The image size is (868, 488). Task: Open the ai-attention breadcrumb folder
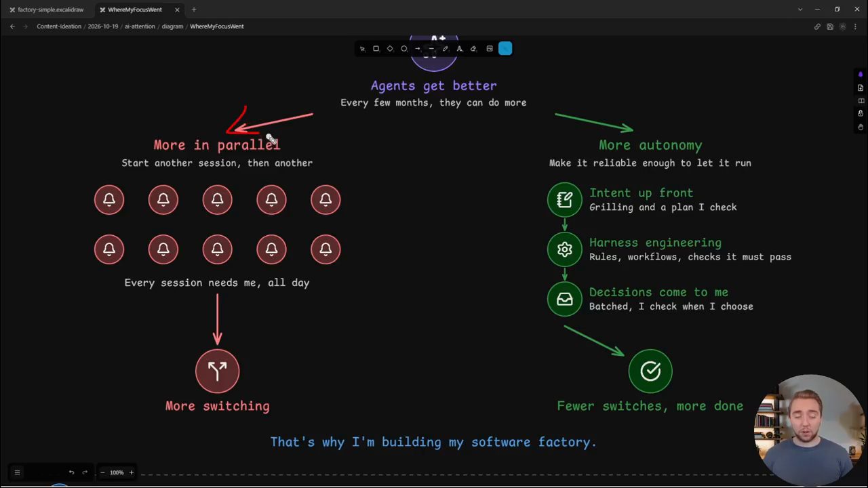[x=140, y=26]
